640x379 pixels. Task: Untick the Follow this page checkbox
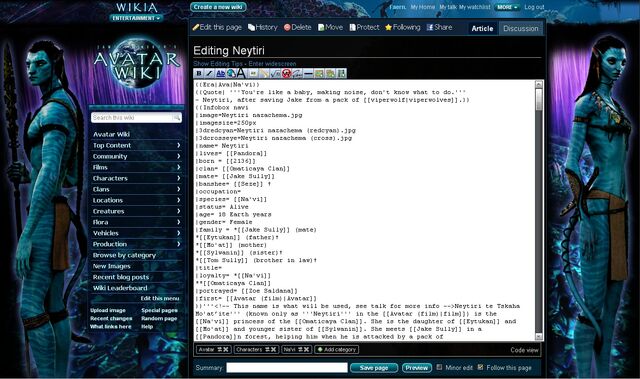tap(480, 367)
